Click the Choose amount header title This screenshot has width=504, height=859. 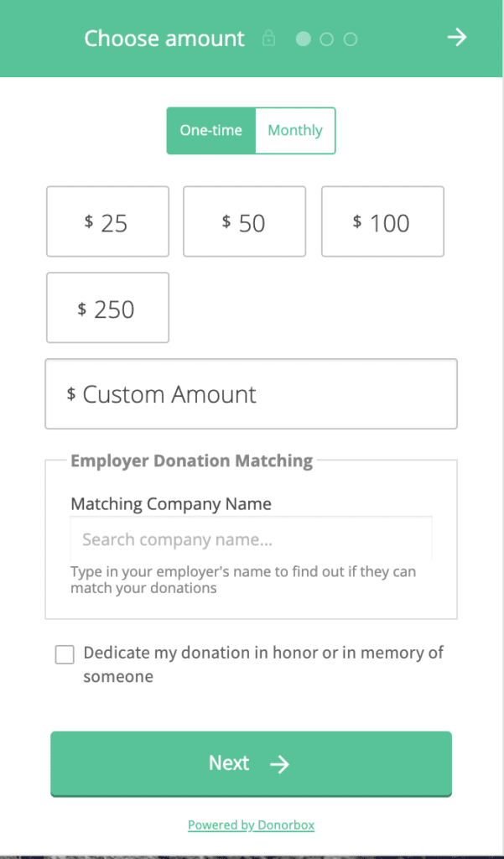coord(164,39)
